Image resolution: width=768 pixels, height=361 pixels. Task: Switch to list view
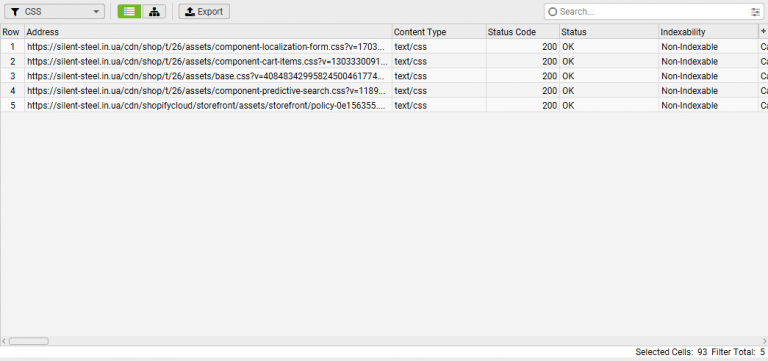[129, 11]
